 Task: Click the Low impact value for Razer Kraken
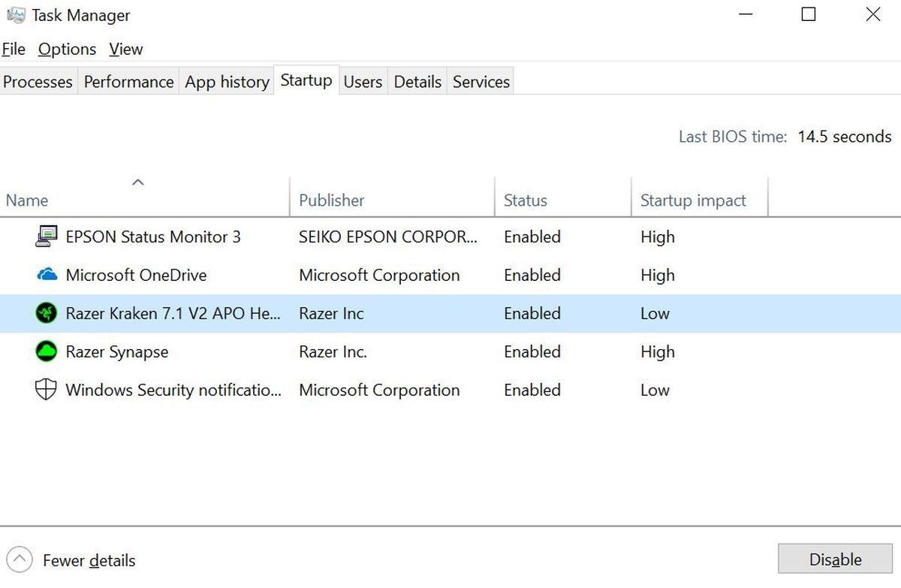pyautogui.click(x=655, y=313)
